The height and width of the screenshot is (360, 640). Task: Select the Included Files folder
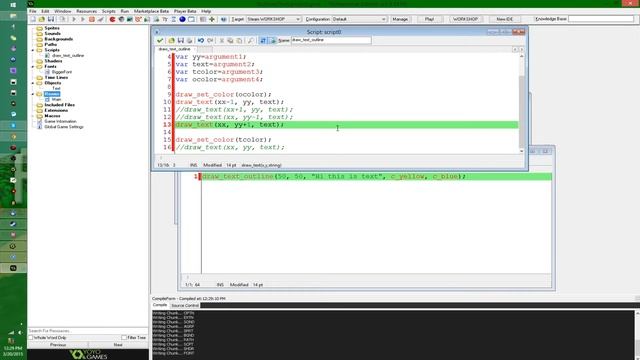(60, 105)
